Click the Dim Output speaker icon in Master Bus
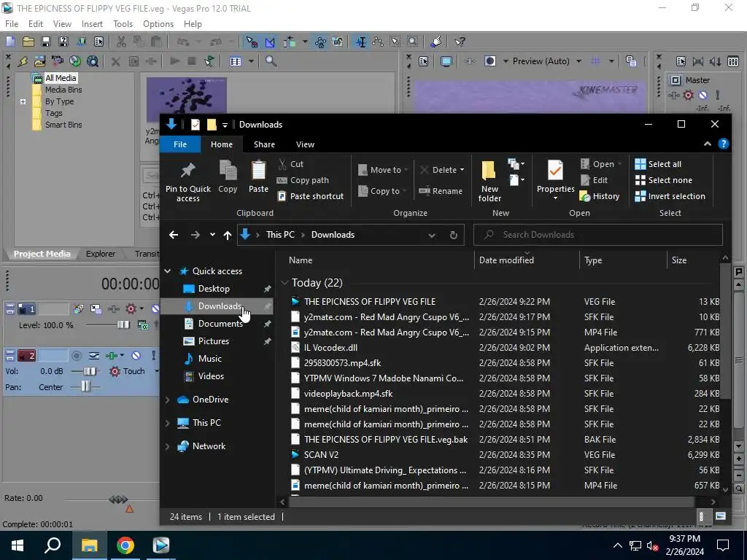The width and height of the screenshot is (747, 560). (716, 61)
